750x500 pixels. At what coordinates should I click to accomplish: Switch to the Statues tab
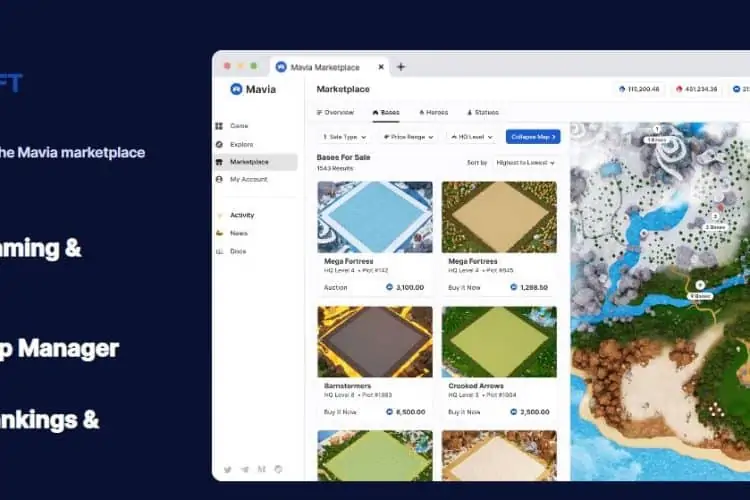click(x=483, y=112)
